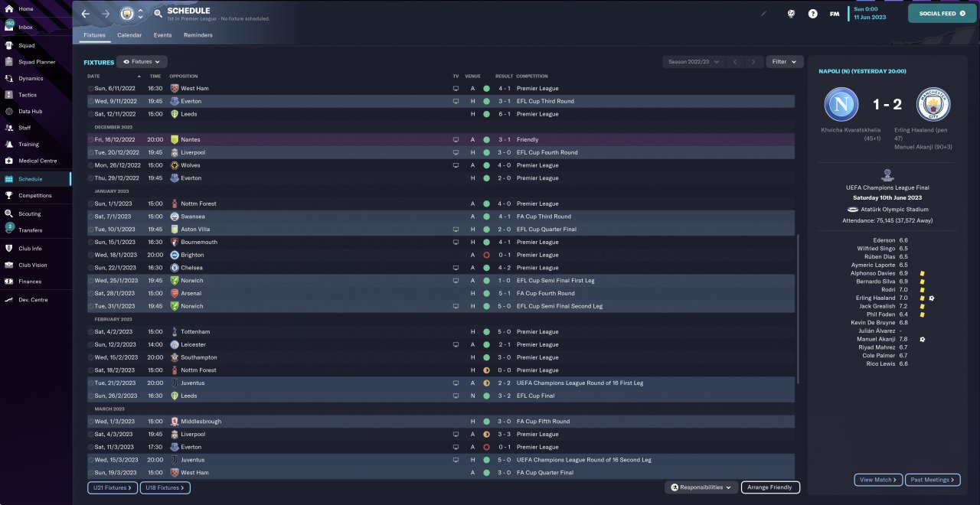Click the Manchester City club badge in header

point(126,14)
